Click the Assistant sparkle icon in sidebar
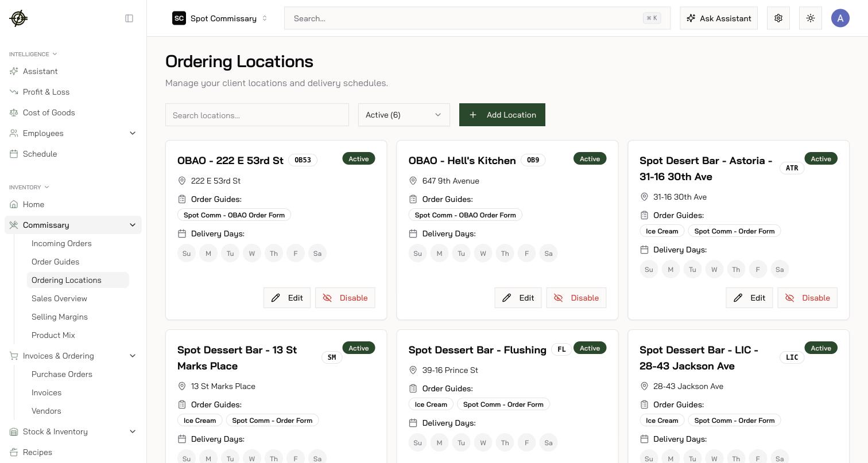 pos(14,71)
